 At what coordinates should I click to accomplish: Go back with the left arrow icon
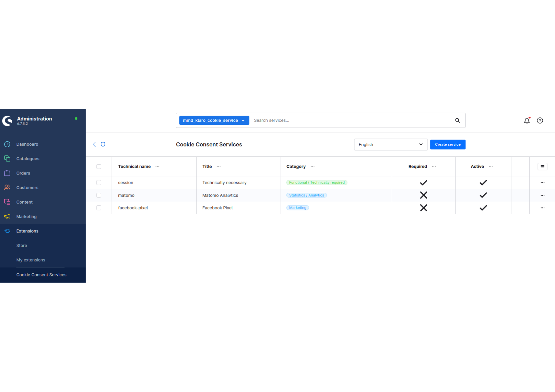click(94, 144)
